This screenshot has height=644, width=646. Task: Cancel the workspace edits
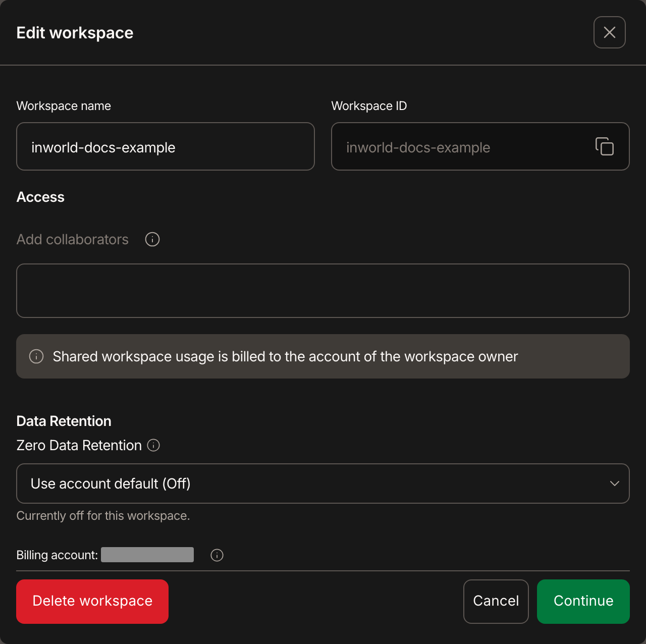(496, 602)
